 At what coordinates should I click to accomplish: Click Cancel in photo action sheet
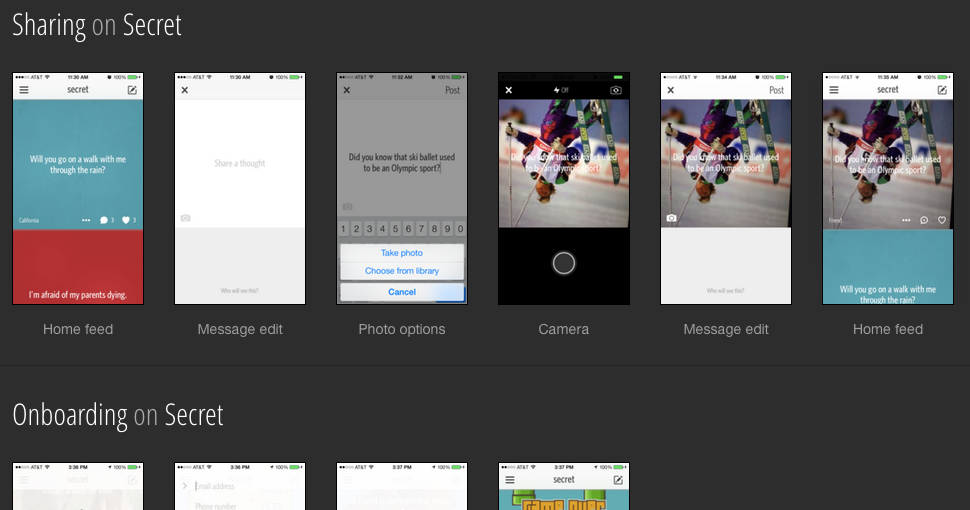[x=402, y=292]
